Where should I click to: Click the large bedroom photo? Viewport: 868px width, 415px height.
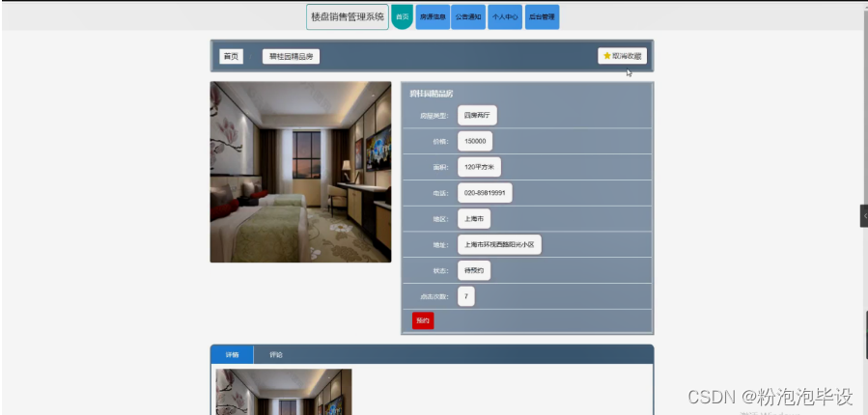pos(300,172)
